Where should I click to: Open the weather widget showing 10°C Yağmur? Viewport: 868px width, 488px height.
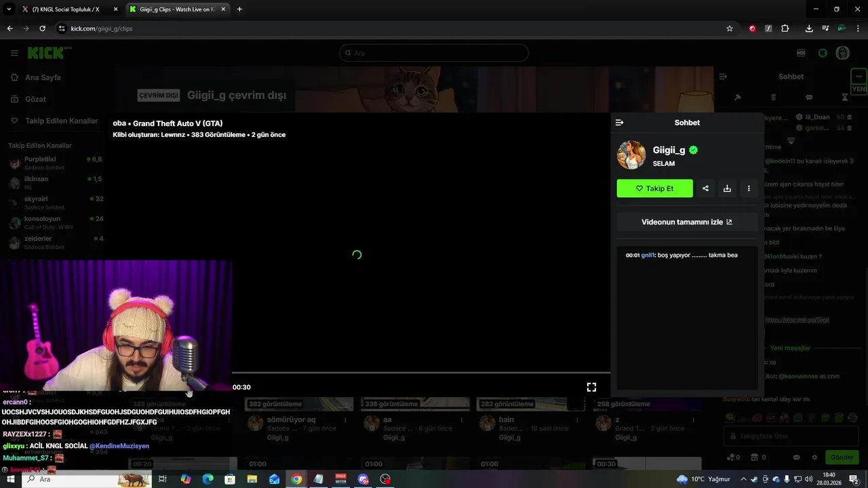(703, 479)
